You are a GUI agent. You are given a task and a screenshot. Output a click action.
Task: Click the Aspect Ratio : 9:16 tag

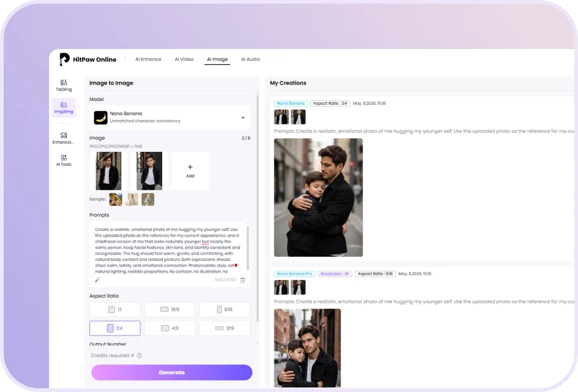click(375, 274)
